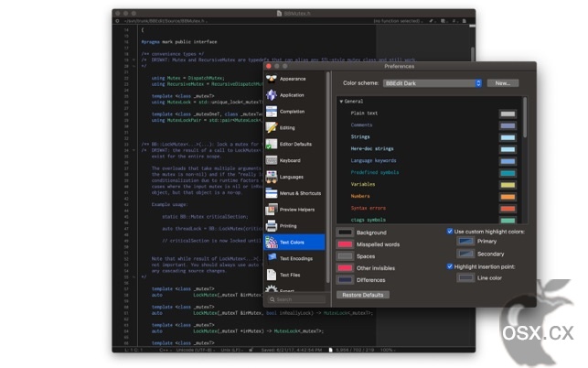Open the Appearance preferences pane icon
This screenshot has width=588, height=368.
point(271,79)
